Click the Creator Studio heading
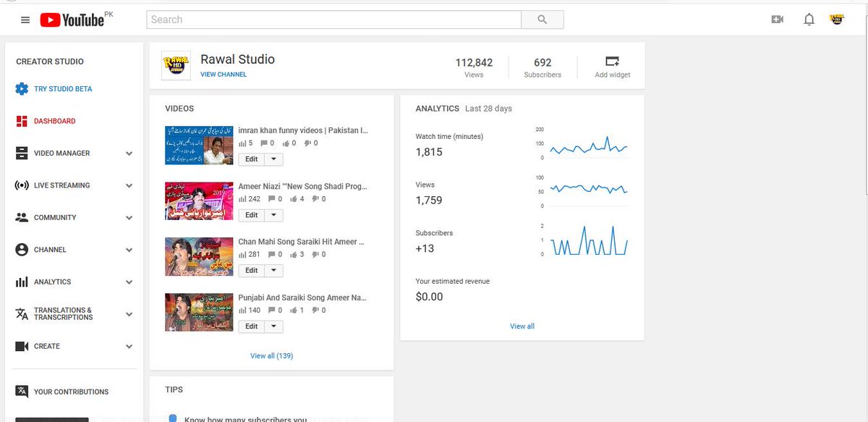 click(50, 62)
